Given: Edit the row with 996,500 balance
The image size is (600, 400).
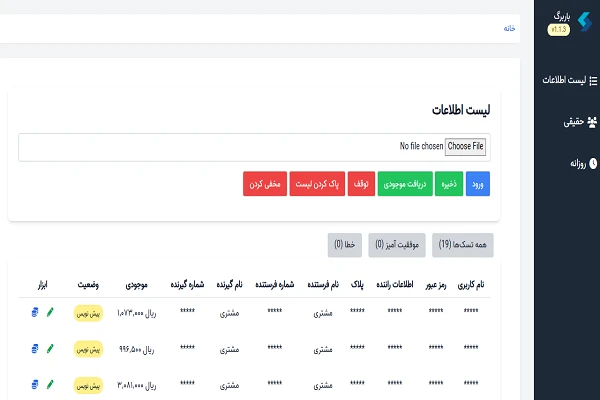Looking at the screenshot, I should tap(51, 349).
